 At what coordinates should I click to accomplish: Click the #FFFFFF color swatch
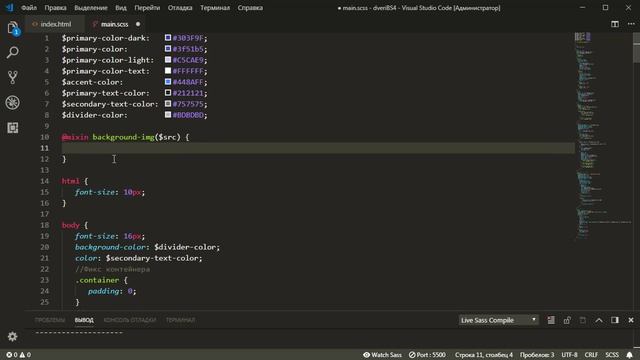168,71
